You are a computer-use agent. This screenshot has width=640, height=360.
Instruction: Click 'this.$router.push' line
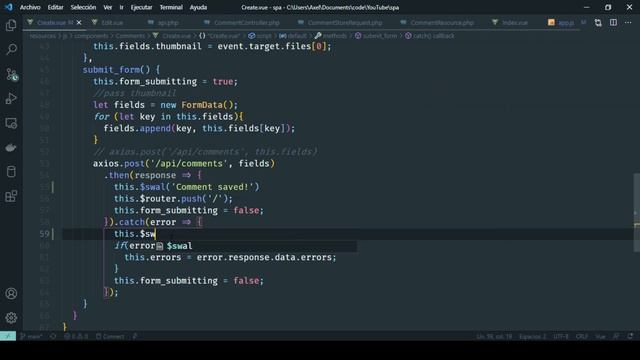pyautogui.click(x=173, y=199)
